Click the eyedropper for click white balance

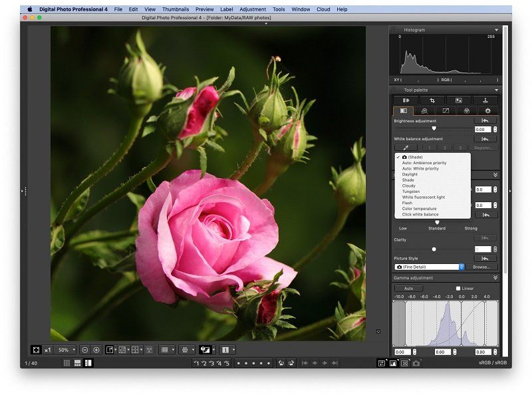coord(407,147)
